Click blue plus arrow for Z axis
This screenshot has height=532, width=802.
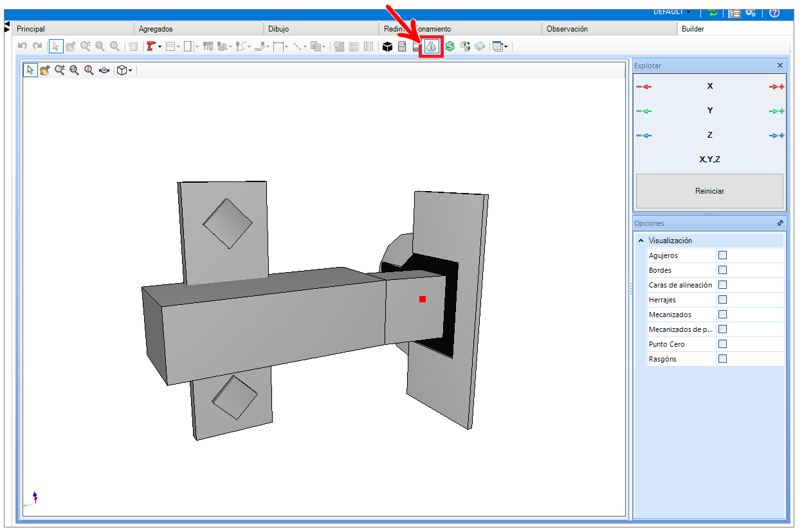tap(776, 136)
